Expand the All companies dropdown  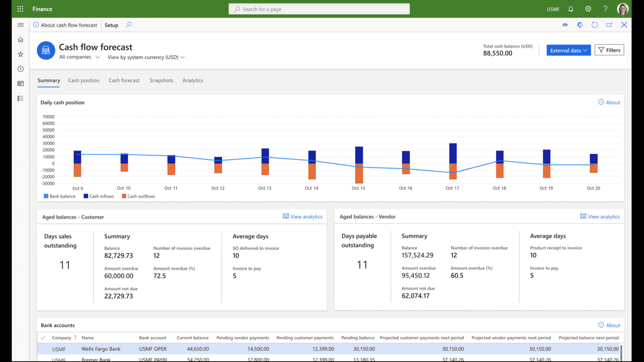point(80,57)
